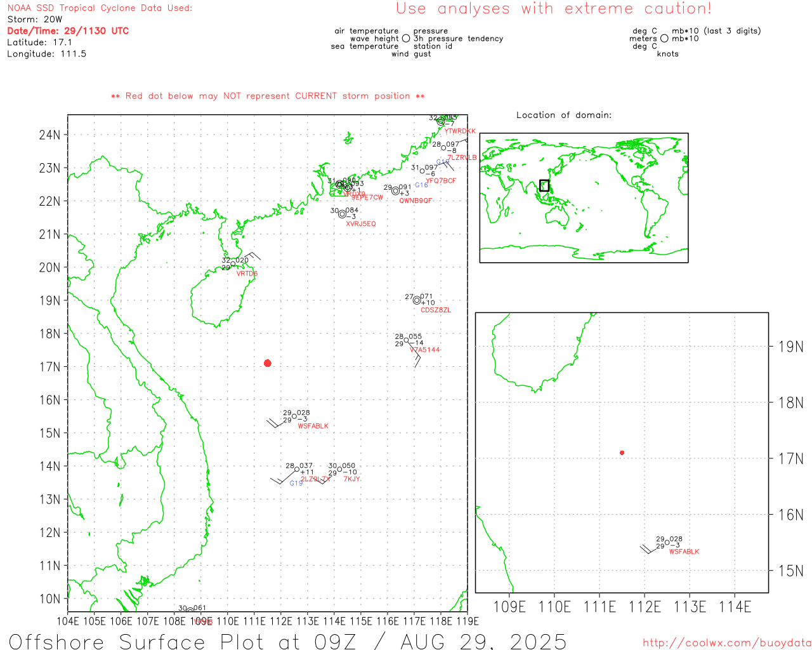Click the 'wind gust' legend label
The height and width of the screenshot is (650, 812).
click(411, 54)
